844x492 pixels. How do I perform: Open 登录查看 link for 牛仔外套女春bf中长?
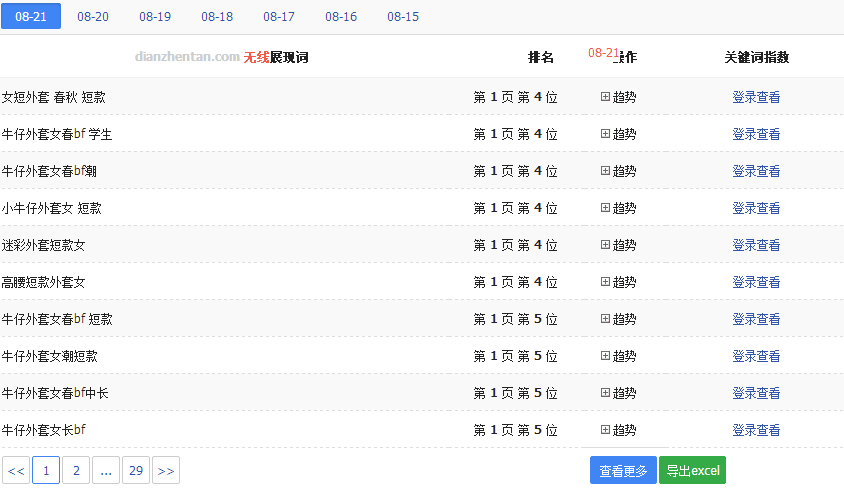(x=756, y=393)
